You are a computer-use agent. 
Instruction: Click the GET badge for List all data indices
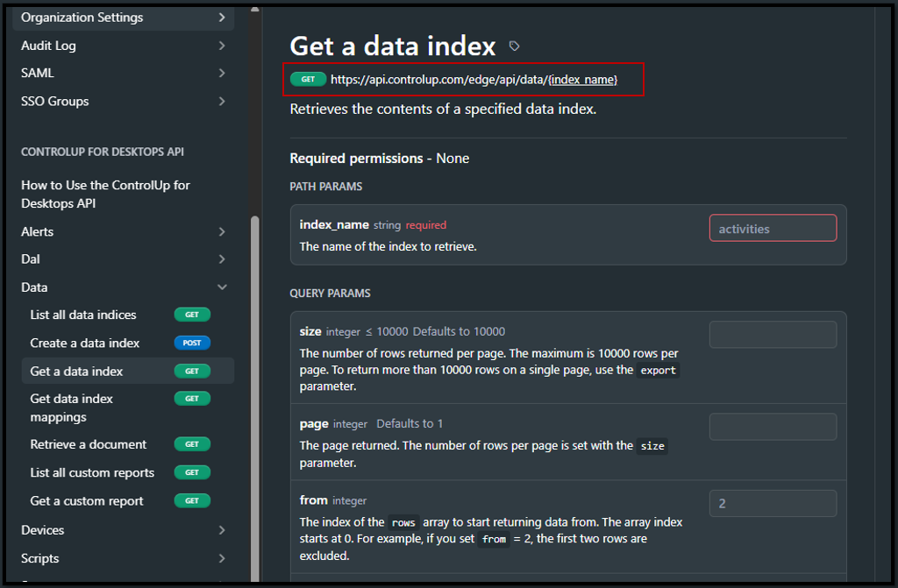pos(192,315)
